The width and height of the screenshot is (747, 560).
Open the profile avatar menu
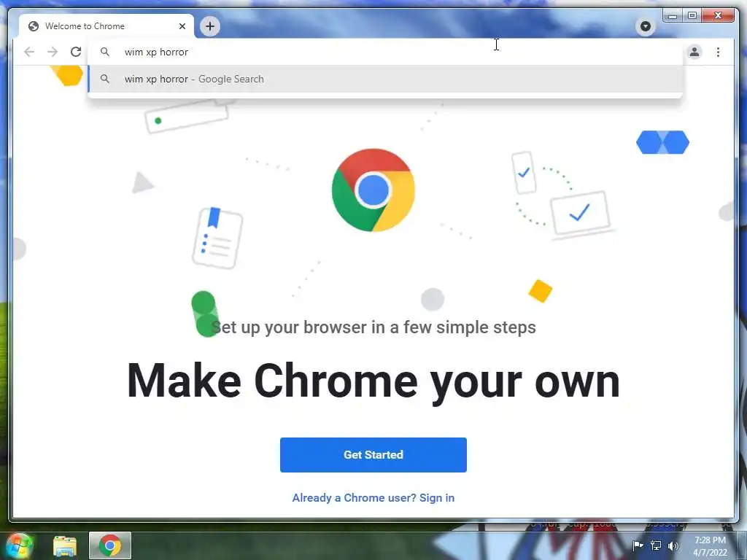[x=694, y=52]
